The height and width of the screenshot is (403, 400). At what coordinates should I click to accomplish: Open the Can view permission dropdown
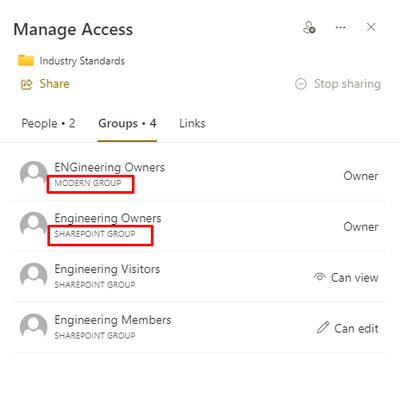pos(346,277)
